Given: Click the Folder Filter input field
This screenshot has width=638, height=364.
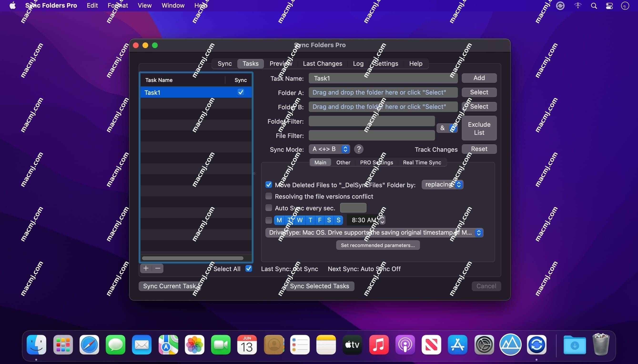Looking at the screenshot, I should coord(372,121).
